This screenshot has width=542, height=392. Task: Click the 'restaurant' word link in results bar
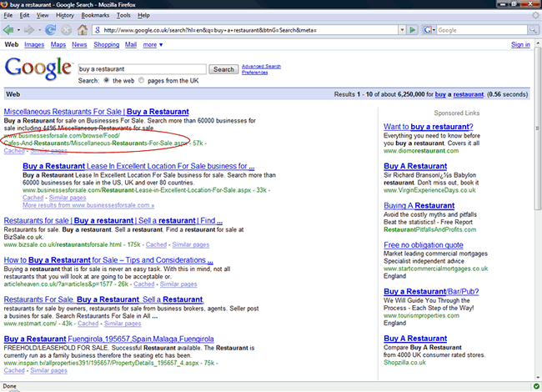tap(469, 94)
